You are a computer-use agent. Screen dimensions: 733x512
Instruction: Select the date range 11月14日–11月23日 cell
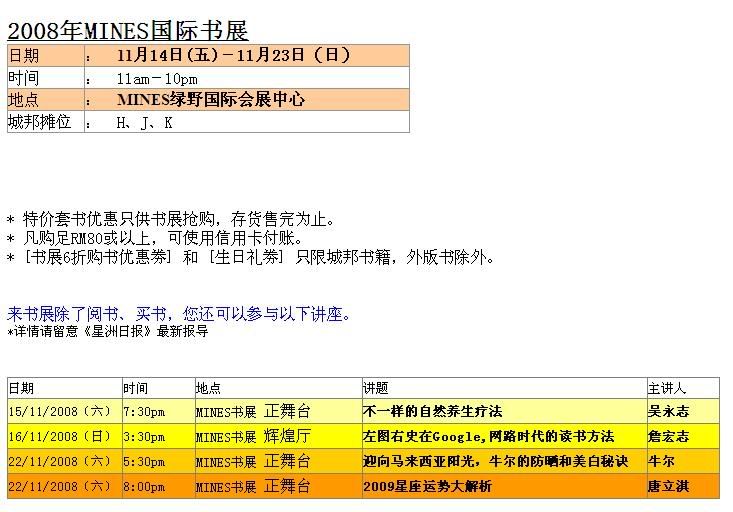click(233, 56)
